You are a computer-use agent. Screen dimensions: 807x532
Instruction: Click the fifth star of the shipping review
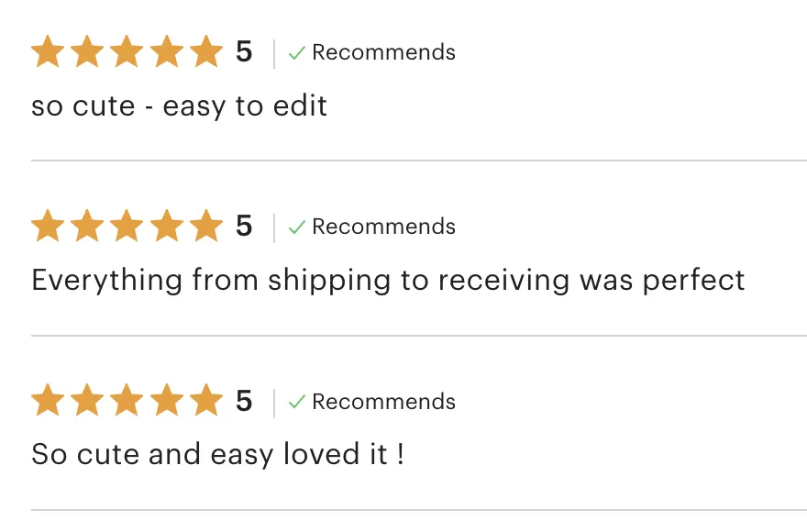click(x=206, y=226)
